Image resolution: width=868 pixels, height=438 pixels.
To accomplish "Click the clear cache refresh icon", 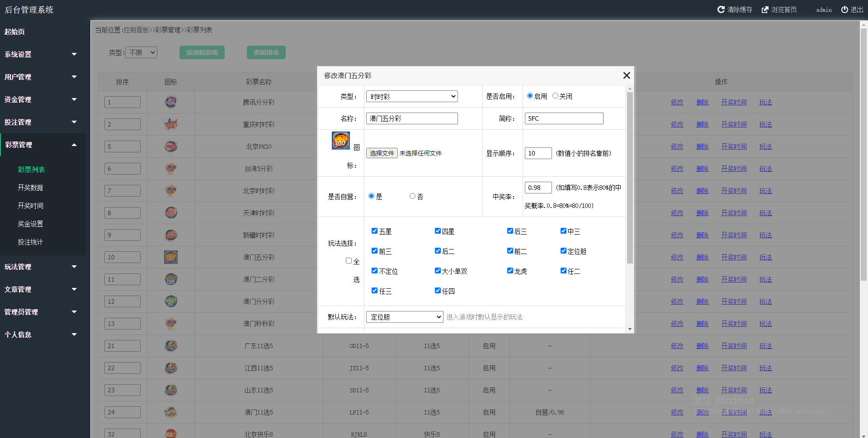I will coord(721,9).
